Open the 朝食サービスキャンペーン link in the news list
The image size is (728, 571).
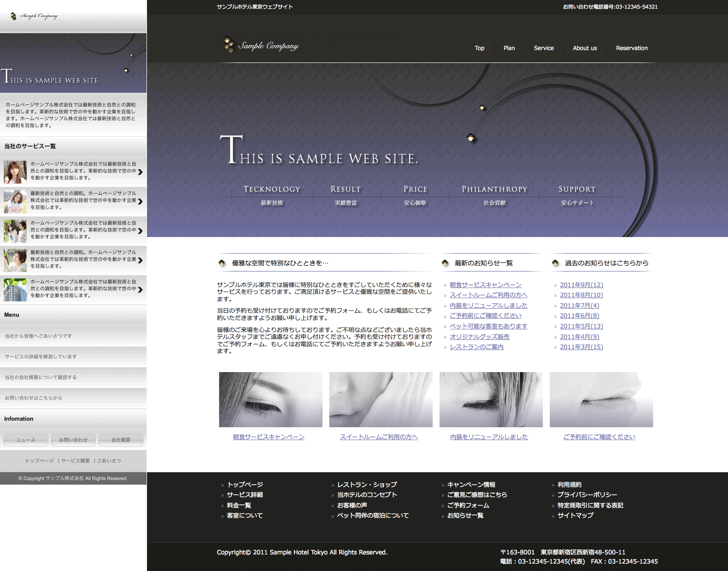click(x=485, y=285)
